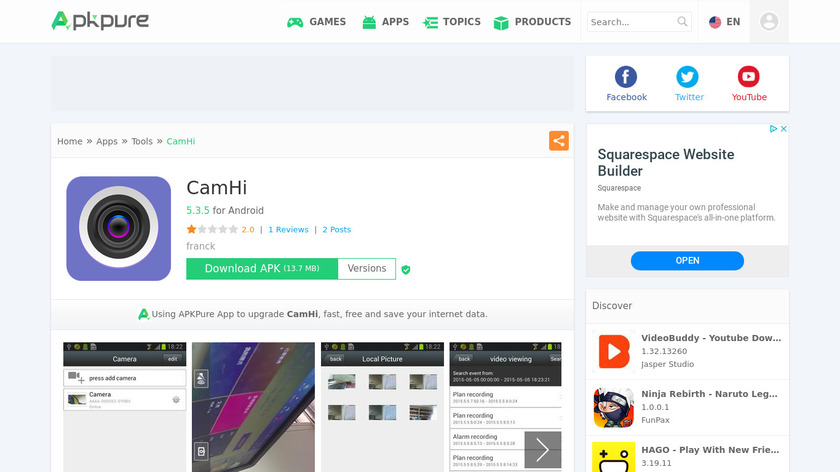Open the 2 Posts link

pyautogui.click(x=336, y=229)
